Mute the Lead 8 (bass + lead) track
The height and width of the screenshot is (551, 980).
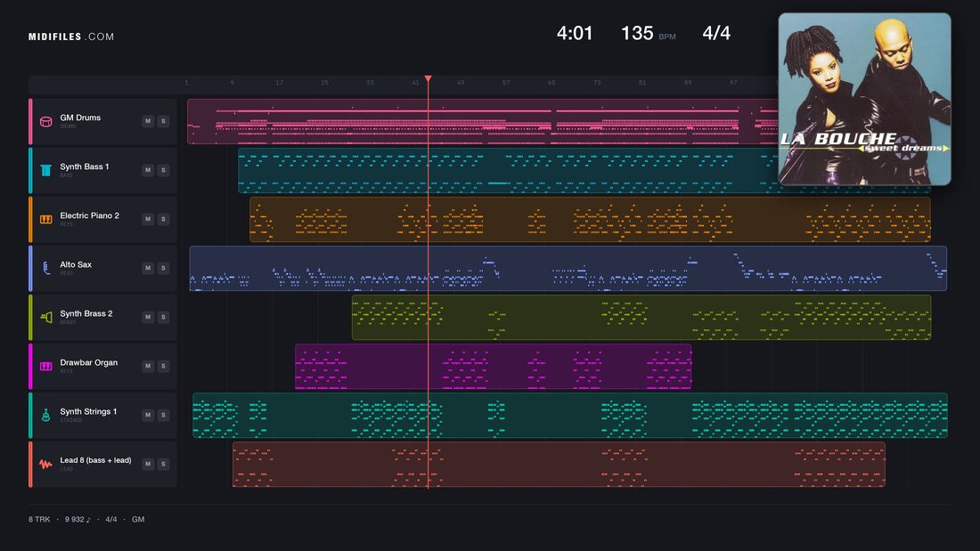coord(148,464)
